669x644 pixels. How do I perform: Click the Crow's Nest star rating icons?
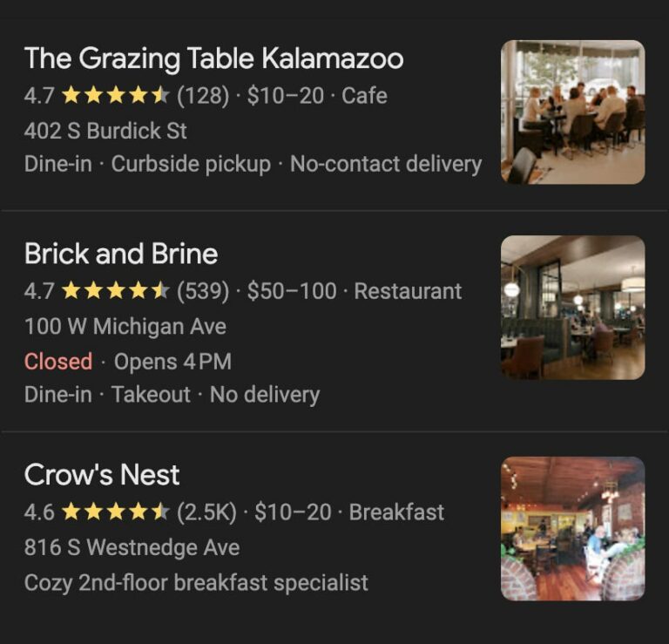(115, 512)
